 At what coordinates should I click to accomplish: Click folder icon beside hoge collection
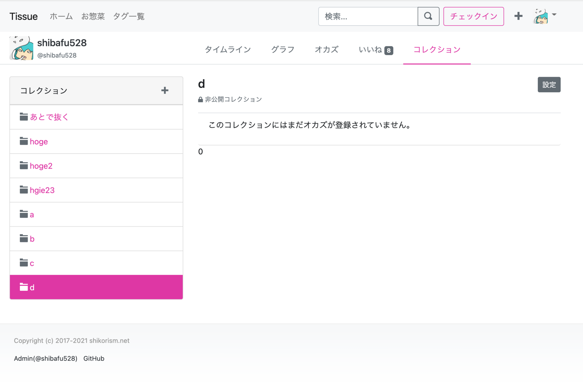(x=24, y=141)
